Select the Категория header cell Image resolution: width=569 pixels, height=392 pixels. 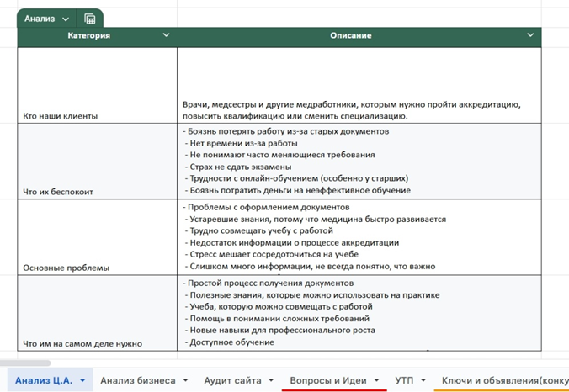[x=98, y=37]
